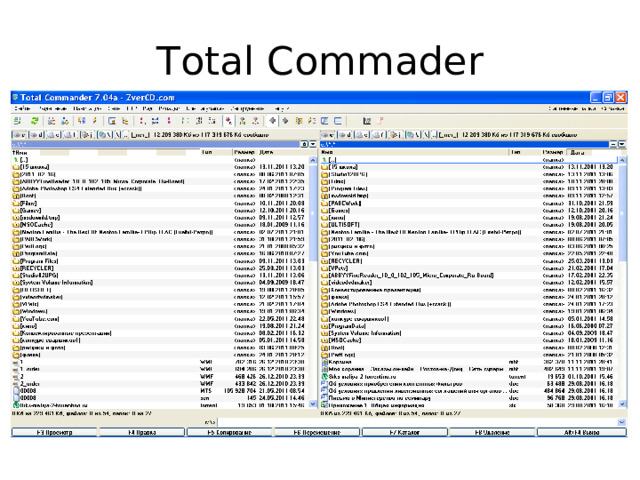Click inside the command line input field

tap(417, 422)
